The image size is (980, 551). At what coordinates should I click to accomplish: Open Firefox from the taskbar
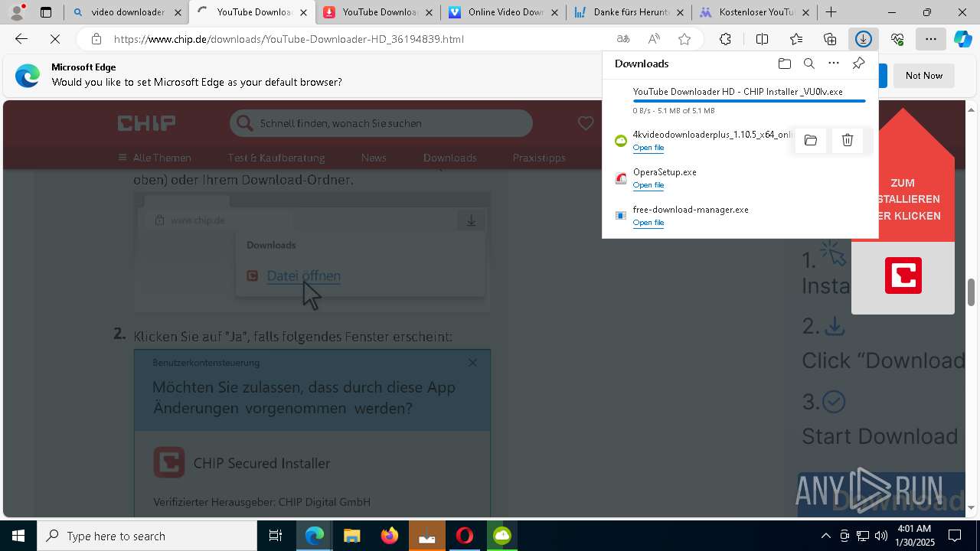pyautogui.click(x=390, y=536)
